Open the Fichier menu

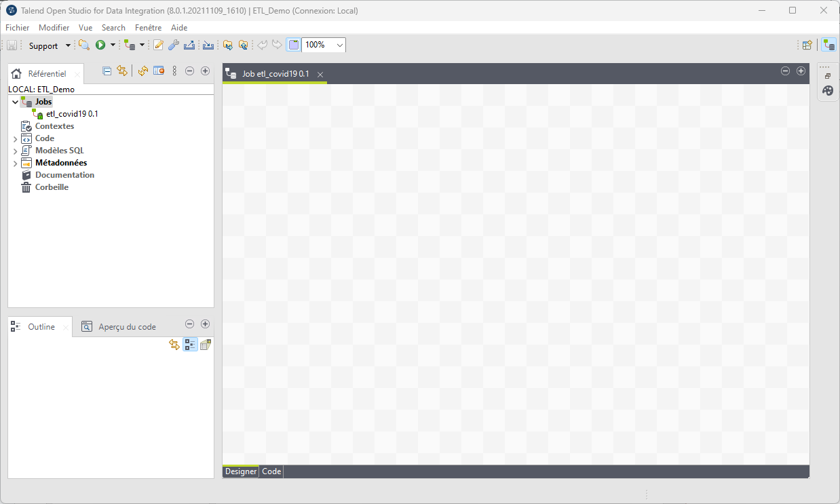pos(18,28)
